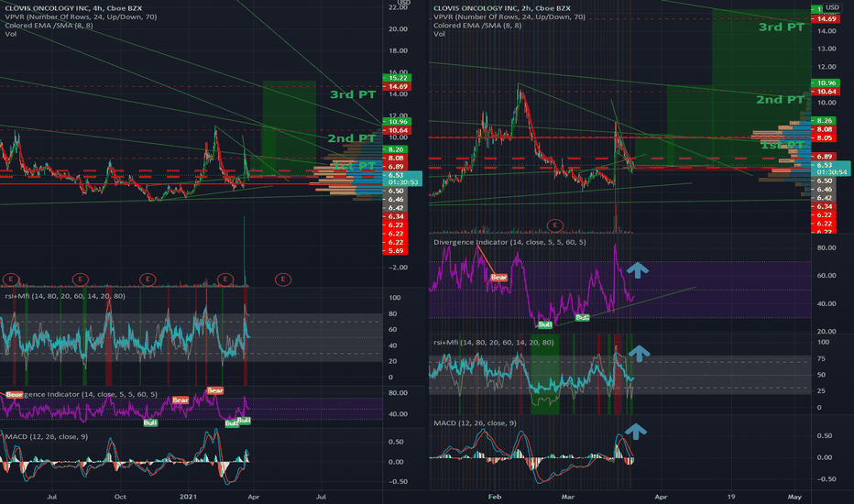Click the Feb label on 2h time axis
Screen dimensions: 854x504
point(494,497)
